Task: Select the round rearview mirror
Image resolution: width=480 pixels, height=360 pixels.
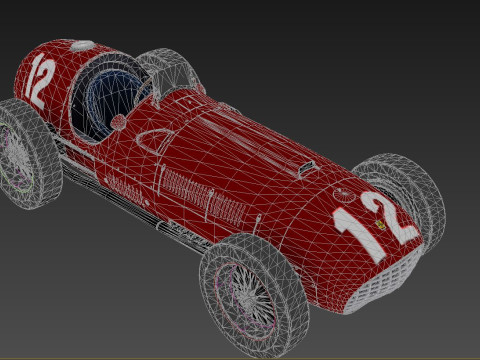Action: (x=118, y=122)
